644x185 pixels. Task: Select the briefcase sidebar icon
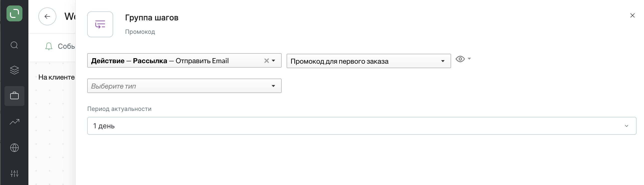pyautogui.click(x=14, y=96)
